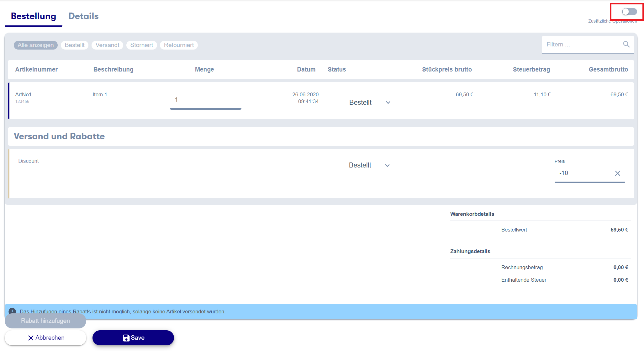Switch to the Details tab
Viewport: 644px width, 351px height.
[83, 16]
